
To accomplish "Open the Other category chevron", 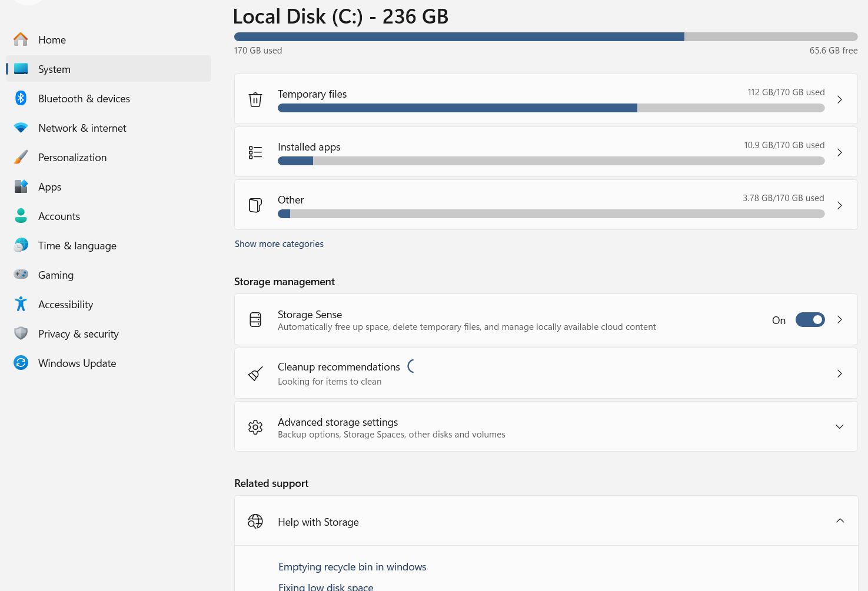I will (x=840, y=205).
